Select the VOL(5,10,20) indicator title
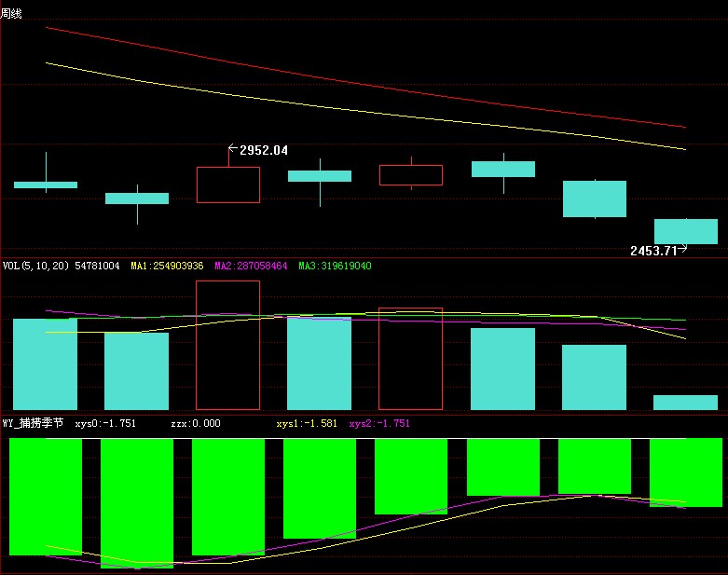The image size is (728, 575). pos(35,266)
